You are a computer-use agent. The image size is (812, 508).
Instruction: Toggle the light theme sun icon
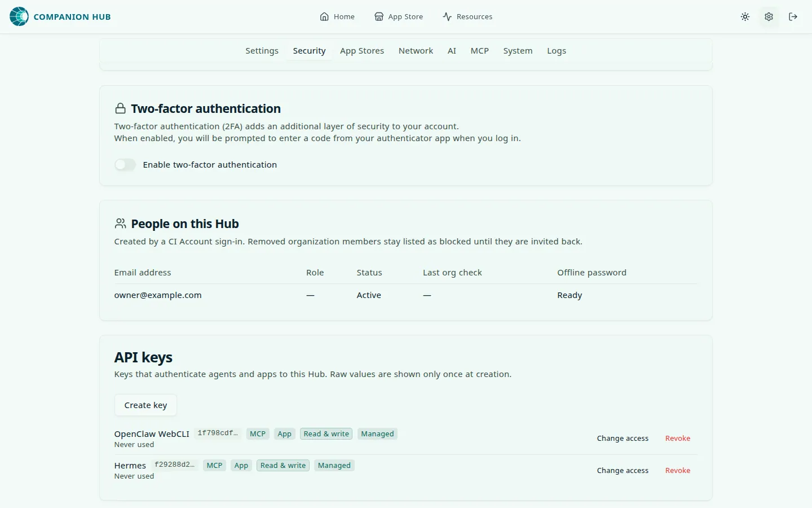[x=745, y=17]
